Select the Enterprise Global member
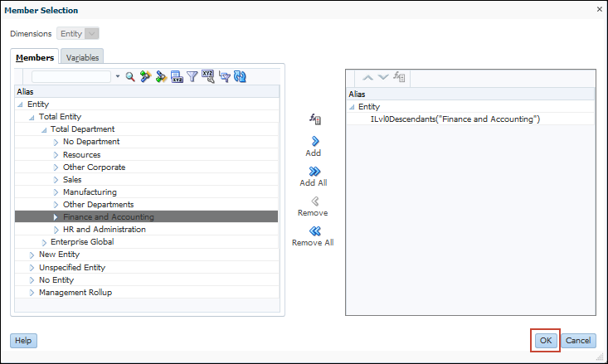 tap(82, 241)
